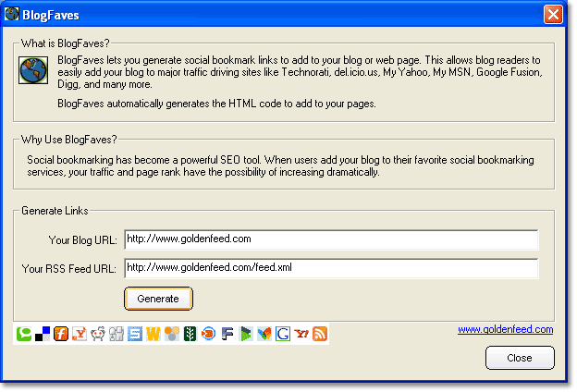Click the blue circle with orange center icon

tap(209, 334)
